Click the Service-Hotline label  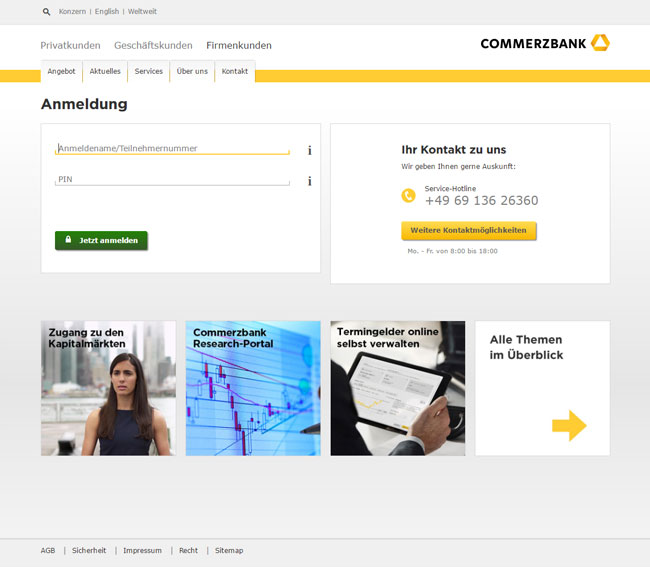click(450, 189)
